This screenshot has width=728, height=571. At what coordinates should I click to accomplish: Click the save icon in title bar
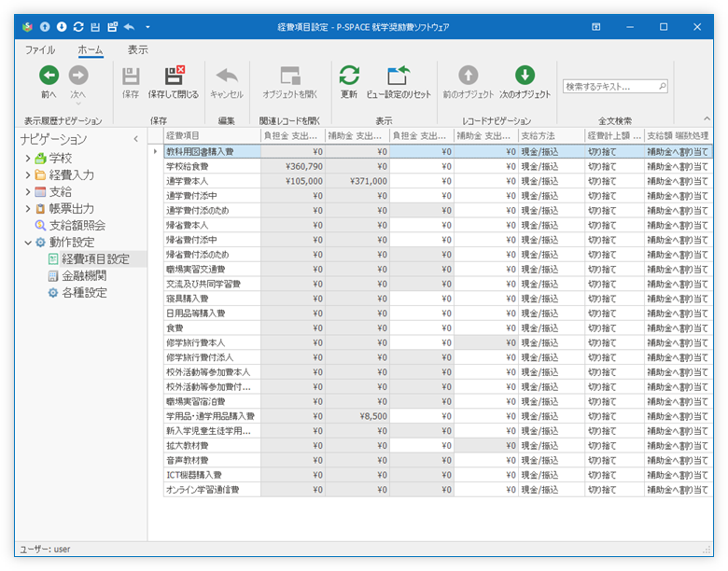pos(95,27)
